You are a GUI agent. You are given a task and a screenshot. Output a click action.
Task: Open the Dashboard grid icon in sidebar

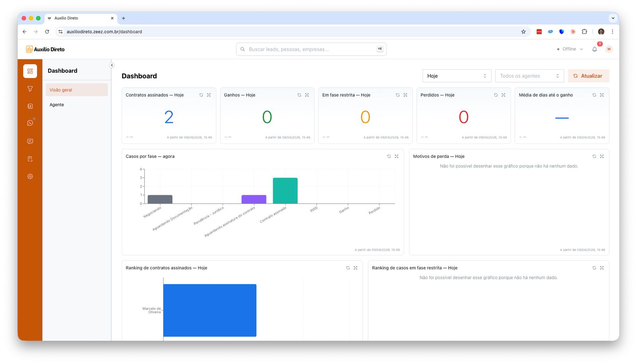click(x=30, y=71)
